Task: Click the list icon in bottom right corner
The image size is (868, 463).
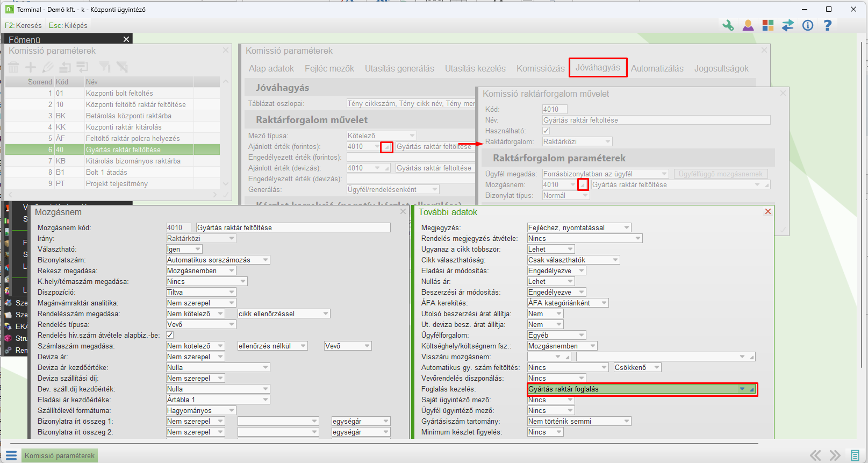Action: click(x=855, y=455)
